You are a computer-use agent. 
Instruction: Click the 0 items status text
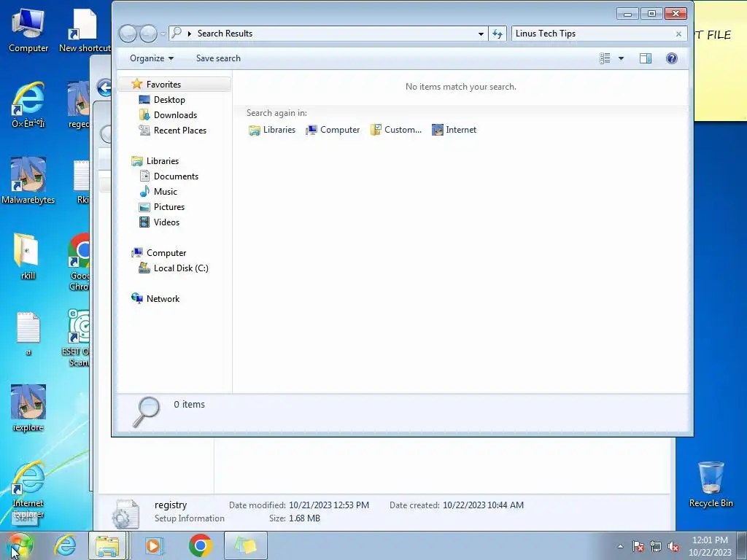[x=189, y=404]
